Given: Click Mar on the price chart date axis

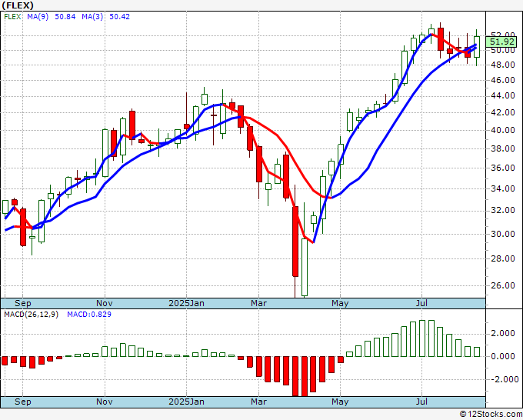Looking at the screenshot, I should click(x=259, y=303).
